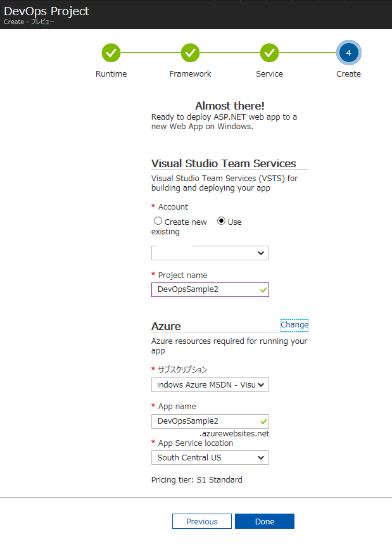Click the Done button
The height and width of the screenshot is (544, 392).
click(265, 521)
